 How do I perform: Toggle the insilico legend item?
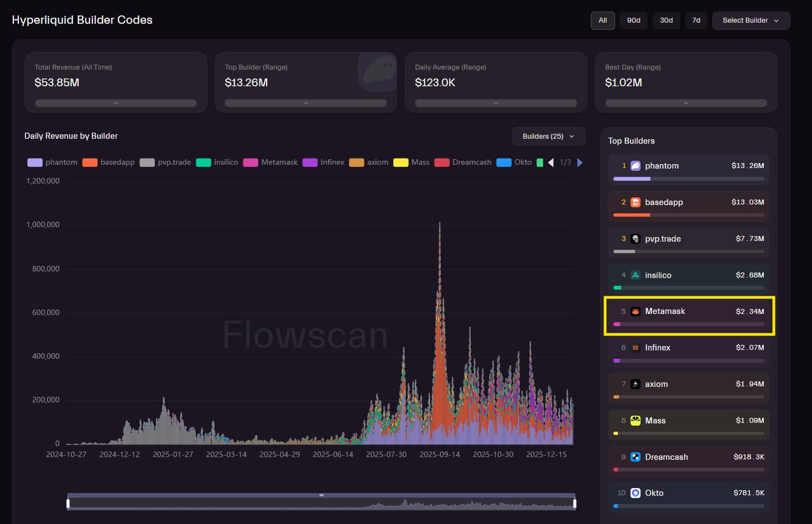click(217, 162)
